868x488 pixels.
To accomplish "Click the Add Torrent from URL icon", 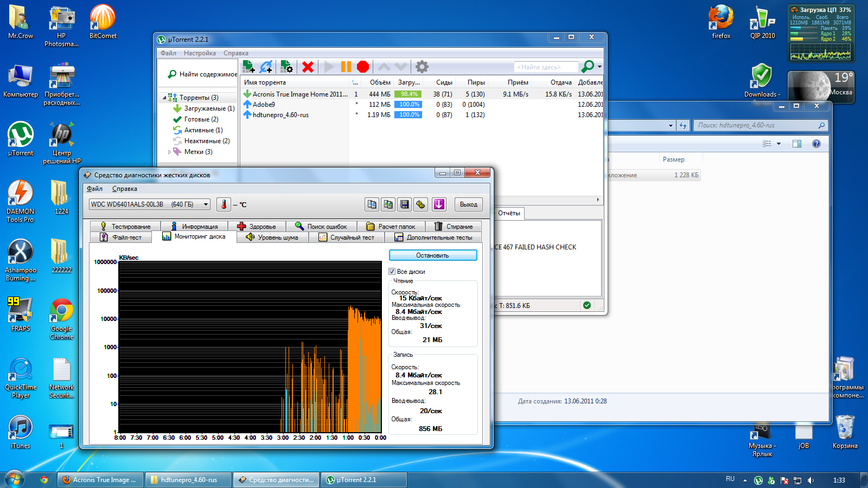I will coord(266,67).
